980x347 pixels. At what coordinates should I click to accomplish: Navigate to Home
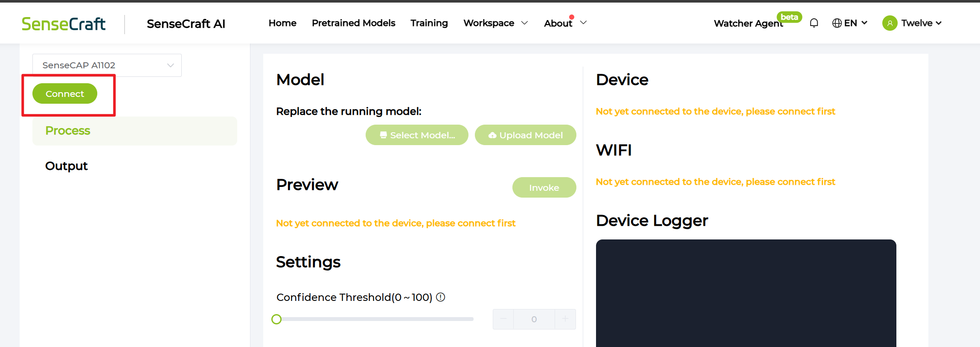click(x=282, y=23)
